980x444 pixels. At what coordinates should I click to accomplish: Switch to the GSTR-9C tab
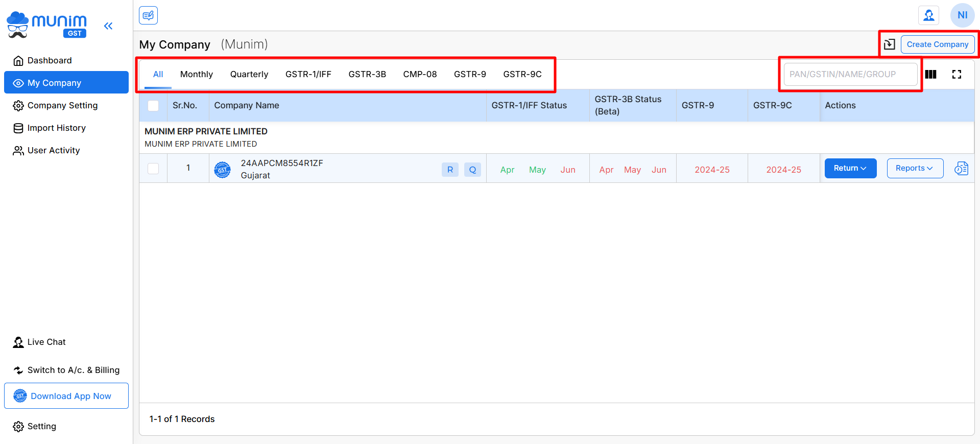(522, 75)
